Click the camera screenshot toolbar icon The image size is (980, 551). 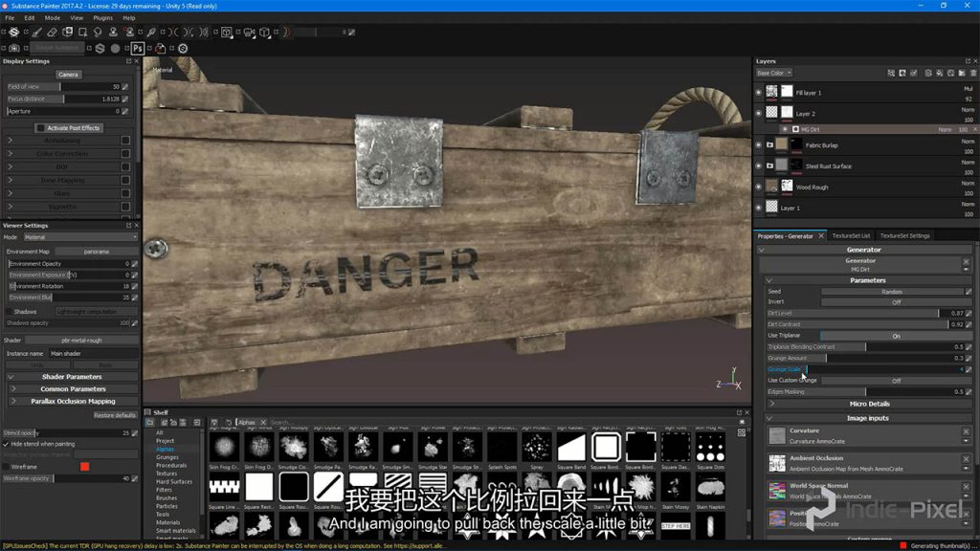coord(14,48)
